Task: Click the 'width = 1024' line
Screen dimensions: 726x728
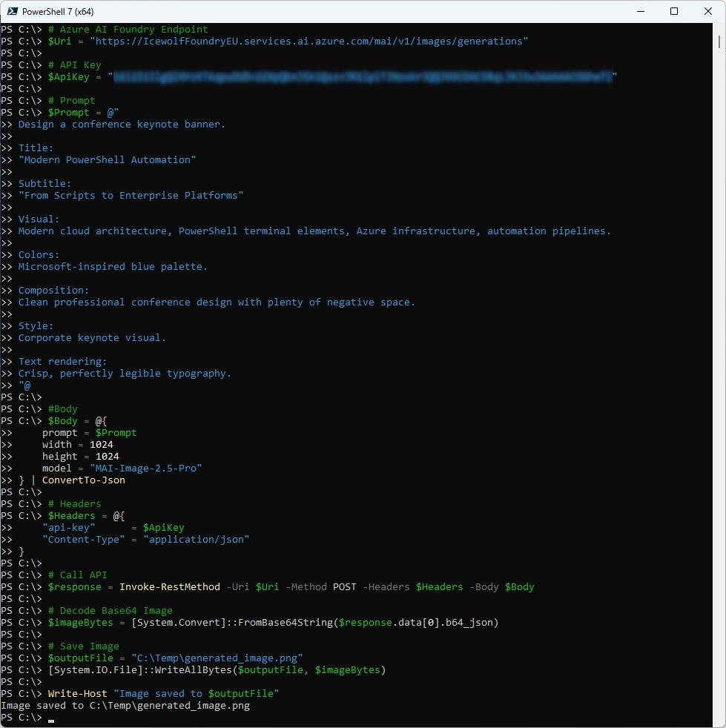Action: tap(78, 444)
